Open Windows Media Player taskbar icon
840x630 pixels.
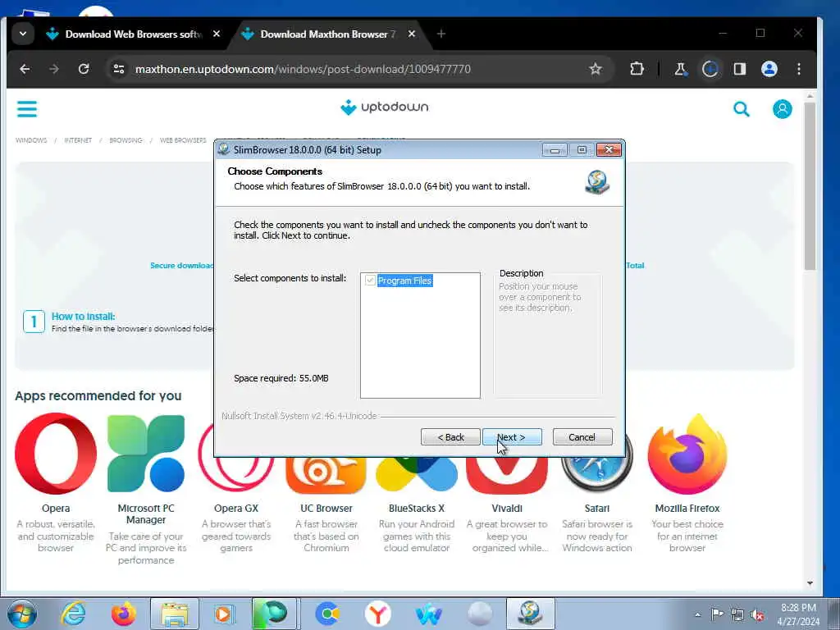(x=224, y=614)
